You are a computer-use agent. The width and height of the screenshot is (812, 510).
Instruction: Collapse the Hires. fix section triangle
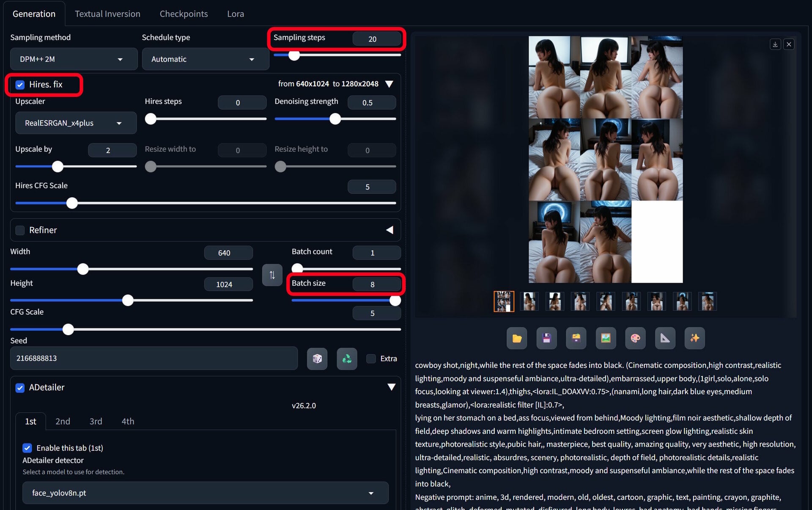[x=390, y=84]
